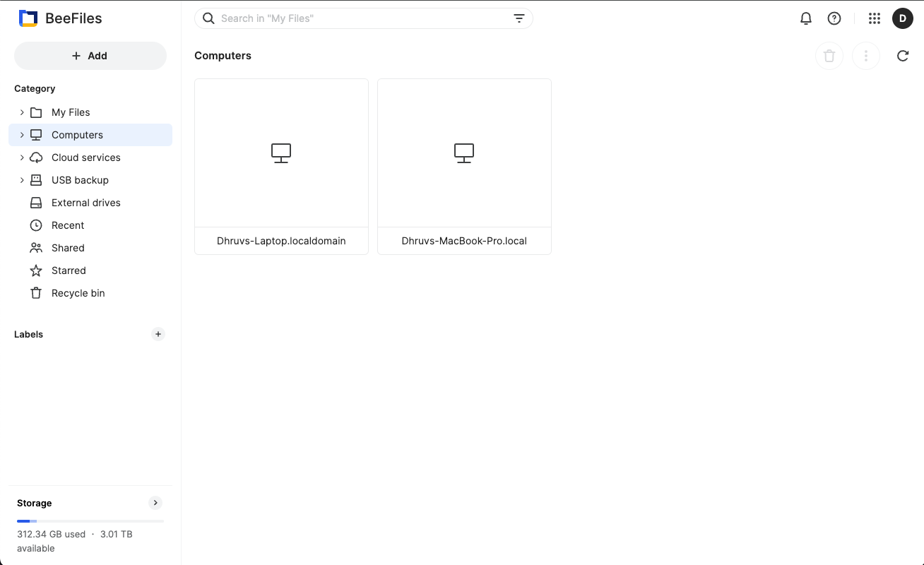Expand the USB backup tree chevron

click(x=22, y=180)
